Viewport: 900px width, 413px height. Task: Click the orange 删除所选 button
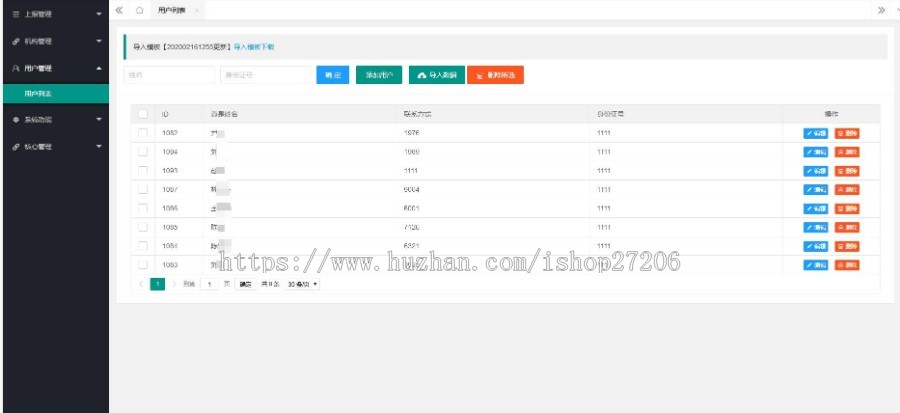tap(495, 75)
